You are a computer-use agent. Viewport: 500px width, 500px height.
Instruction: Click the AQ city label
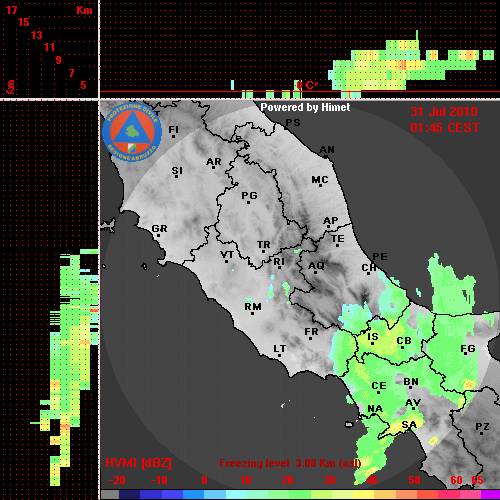coord(316,266)
